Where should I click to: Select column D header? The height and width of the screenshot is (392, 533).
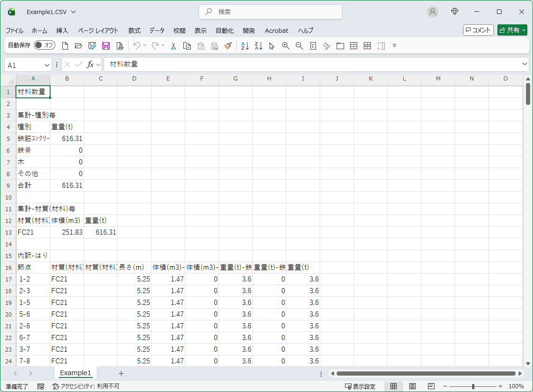coord(134,79)
